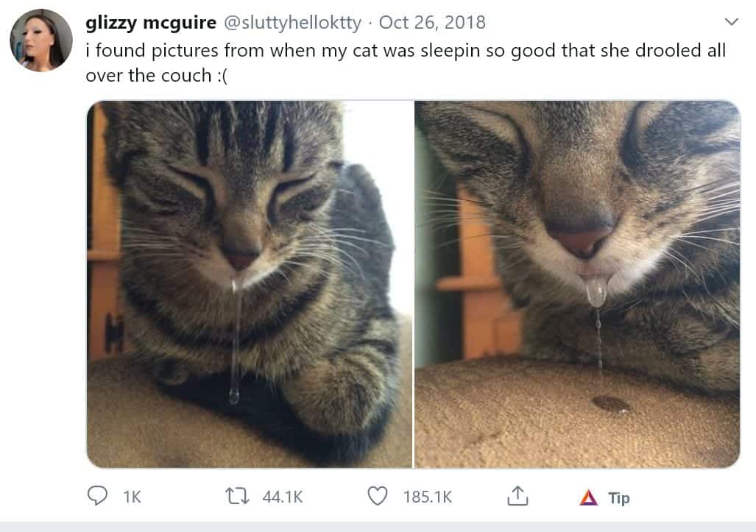The width and height of the screenshot is (756, 532).
Task: Open the glizzy mcguire display name
Action: point(151,22)
